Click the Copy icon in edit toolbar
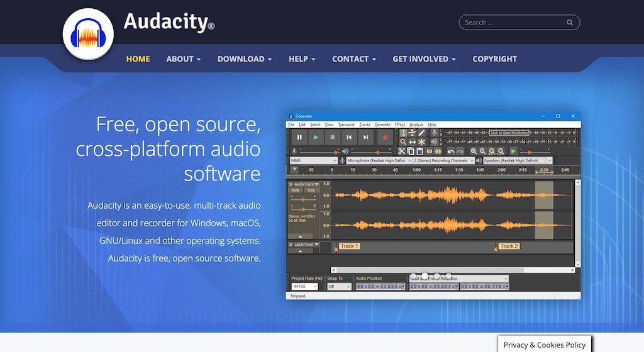 click(411, 151)
